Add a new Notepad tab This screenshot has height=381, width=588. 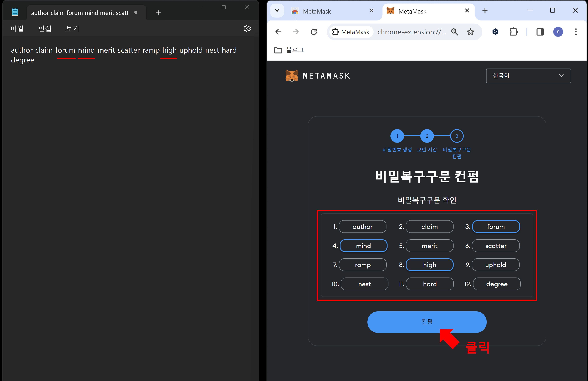click(158, 13)
